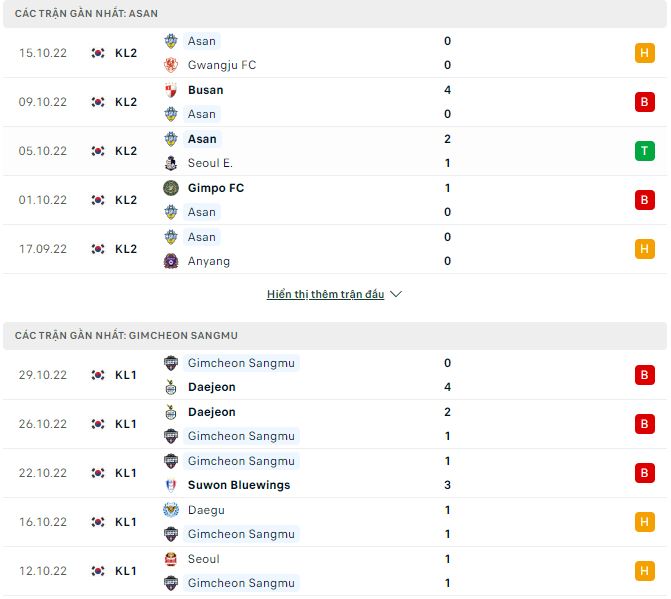Click the Busan team crest icon
This screenshot has width=671, height=599.
[171, 90]
